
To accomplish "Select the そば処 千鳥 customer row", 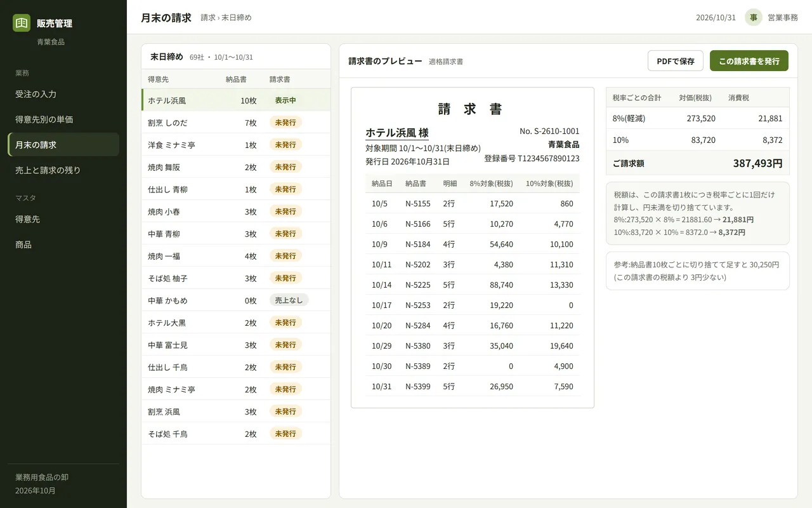I will pyautogui.click(x=236, y=434).
